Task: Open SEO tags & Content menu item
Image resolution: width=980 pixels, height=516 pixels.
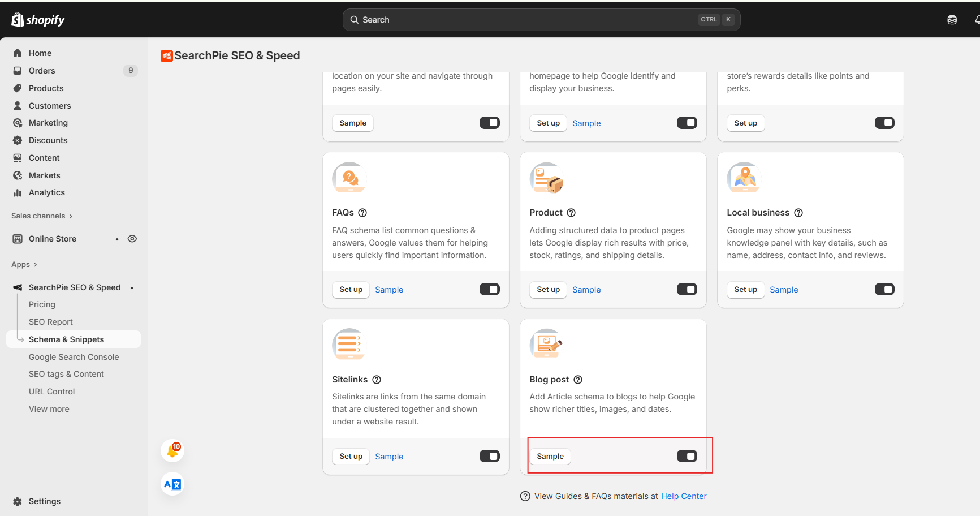Action: [66, 374]
